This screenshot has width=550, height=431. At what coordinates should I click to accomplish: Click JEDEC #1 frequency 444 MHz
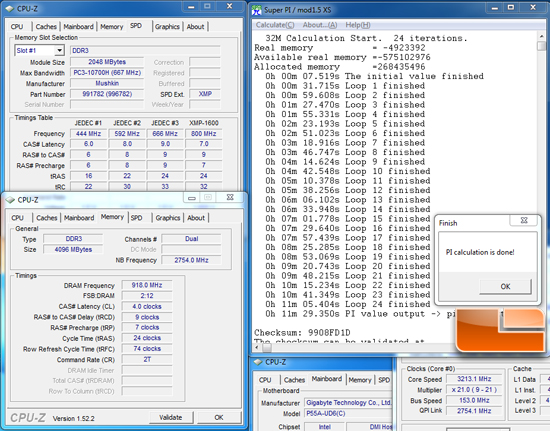(88, 134)
